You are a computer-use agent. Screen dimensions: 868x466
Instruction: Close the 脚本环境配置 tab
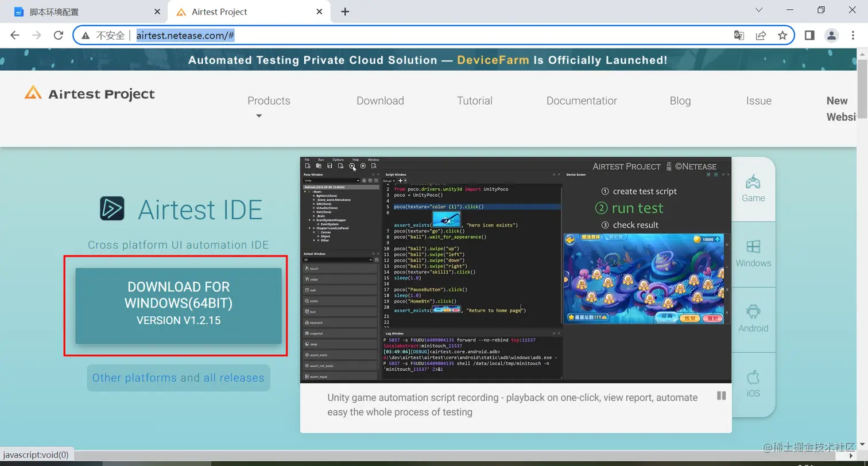(158, 11)
